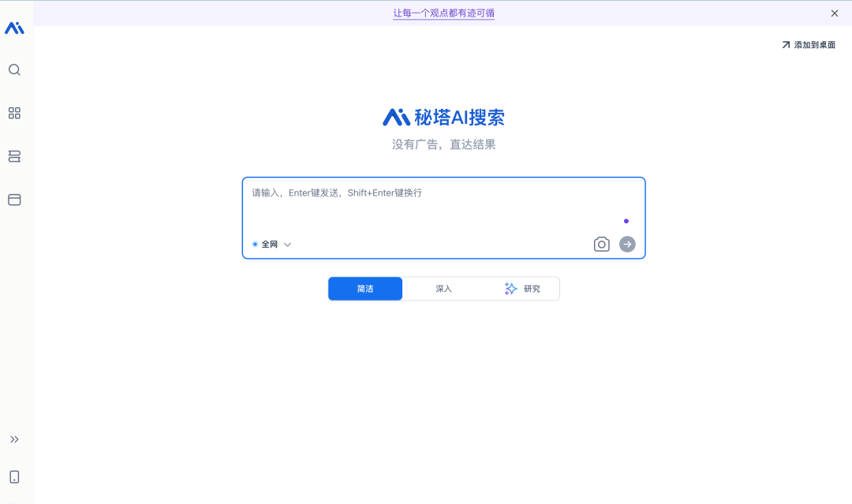This screenshot has width=852, height=504.
Task: Click 添加到桌面 link
Action: pyautogui.click(x=809, y=44)
